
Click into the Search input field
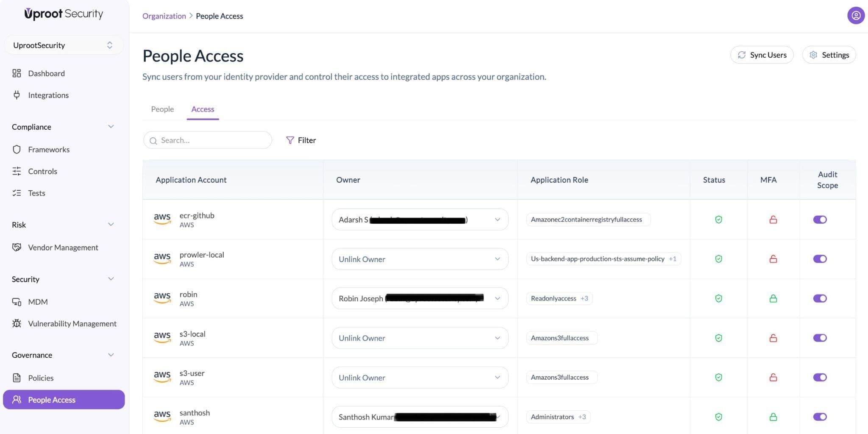click(212, 140)
